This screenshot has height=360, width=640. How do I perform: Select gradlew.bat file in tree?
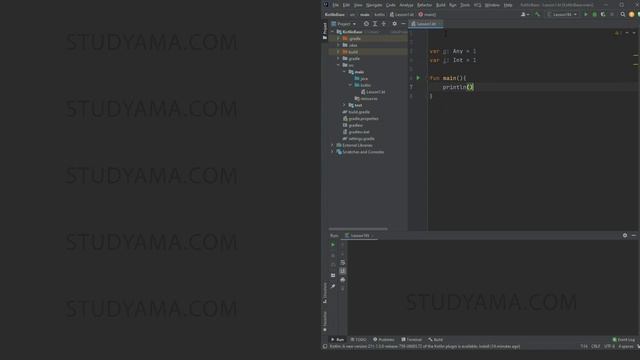pyautogui.click(x=356, y=132)
